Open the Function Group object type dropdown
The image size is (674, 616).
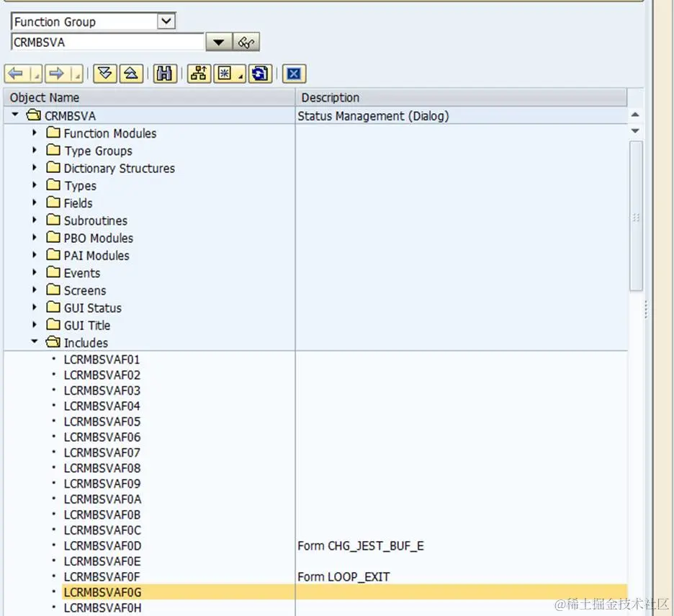coord(166,21)
